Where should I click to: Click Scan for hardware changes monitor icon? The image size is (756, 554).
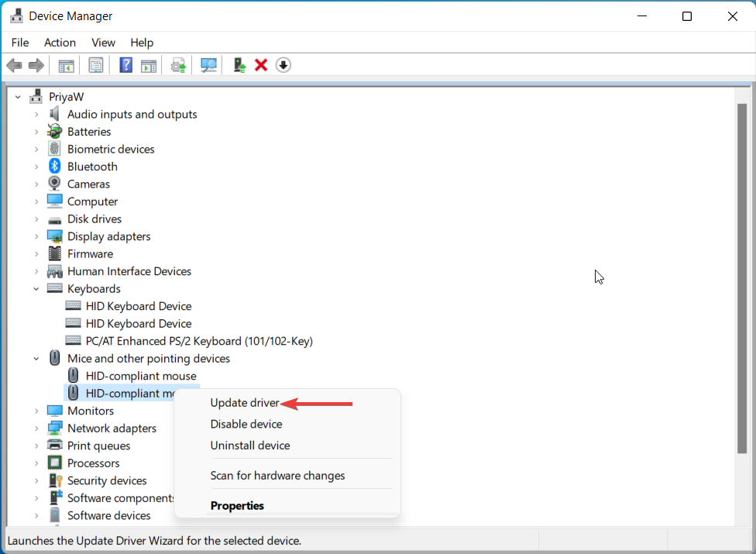(208, 65)
